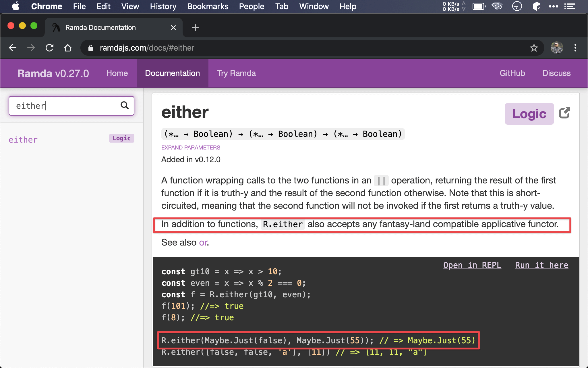This screenshot has width=588, height=368.
Task: Click the inline || operator code
Action: (381, 181)
